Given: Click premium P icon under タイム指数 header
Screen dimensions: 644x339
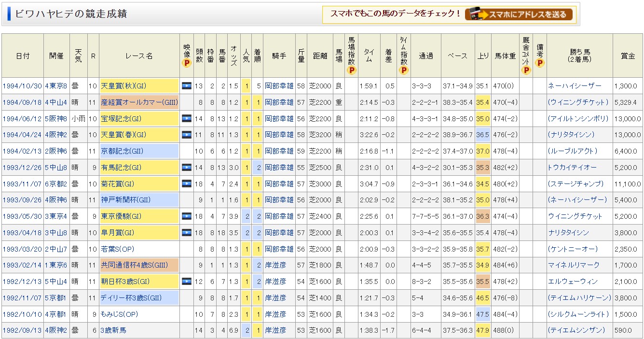Looking at the screenshot, I should coord(403,71).
